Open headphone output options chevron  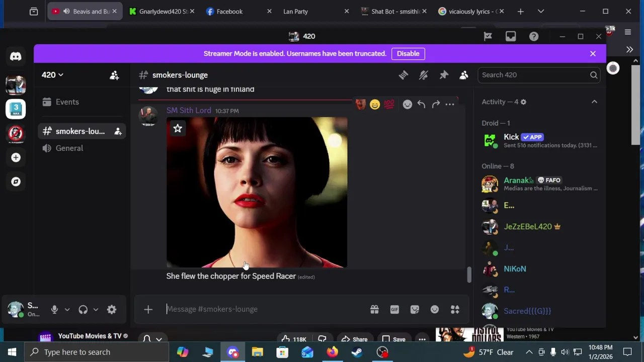pos(96,310)
